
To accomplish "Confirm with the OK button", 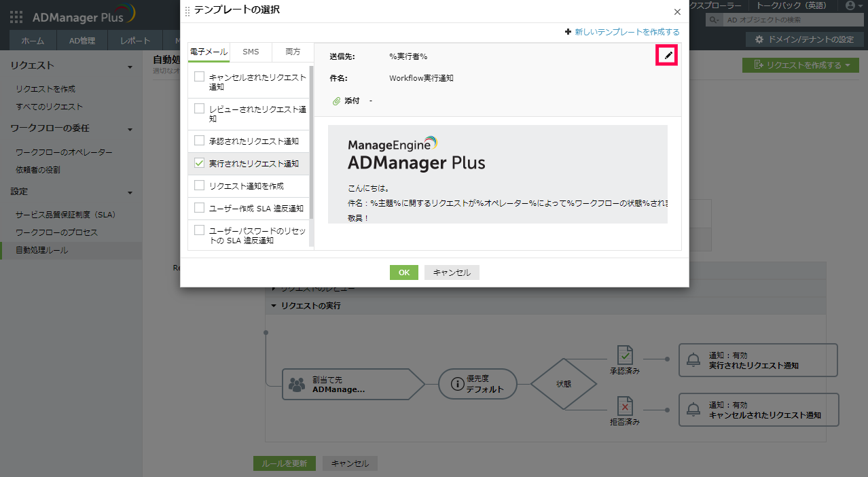I will click(x=404, y=272).
